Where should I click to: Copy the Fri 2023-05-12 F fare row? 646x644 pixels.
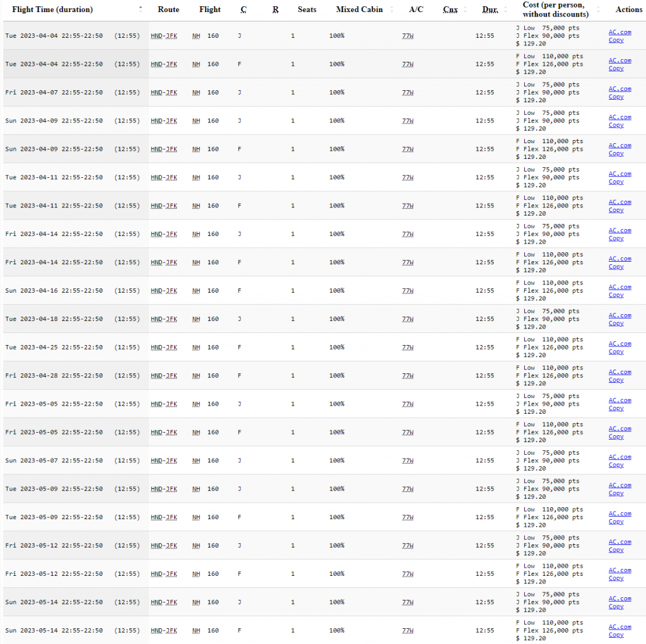point(616,578)
